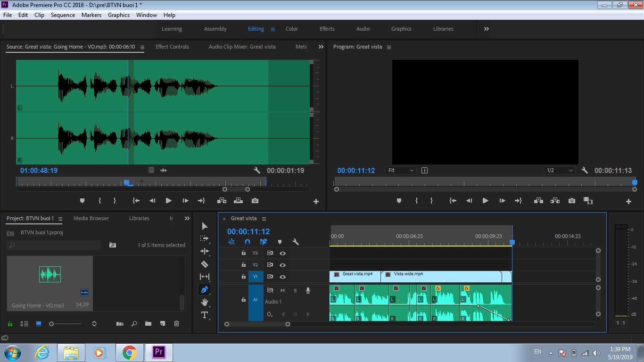Select the Razor tool
644x362 pixels.
pyautogui.click(x=205, y=264)
